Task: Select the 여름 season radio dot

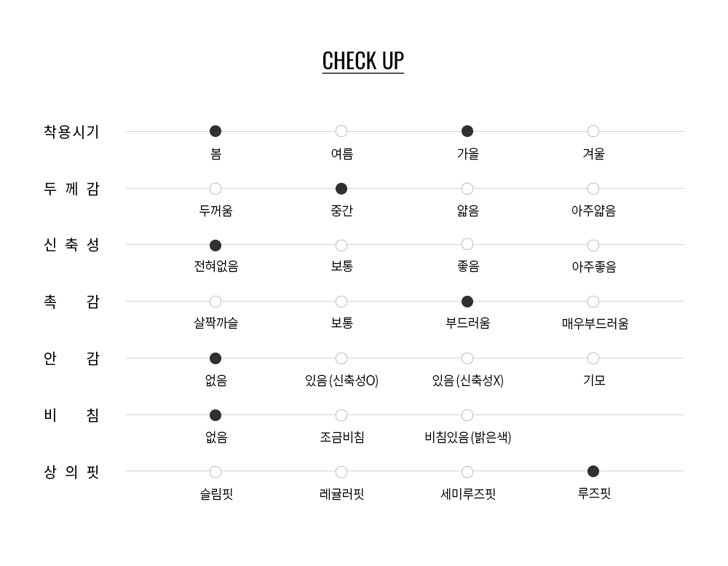Action: click(x=341, y=131)
